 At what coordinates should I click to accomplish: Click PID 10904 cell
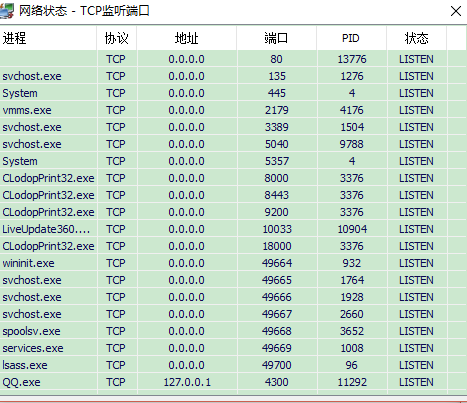pos(352,229)
